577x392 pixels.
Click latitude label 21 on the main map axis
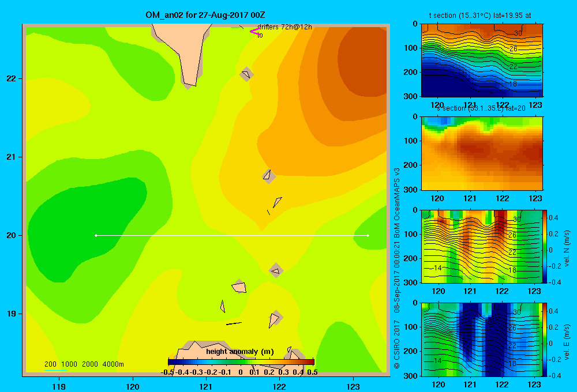click(x=12, y=157)
